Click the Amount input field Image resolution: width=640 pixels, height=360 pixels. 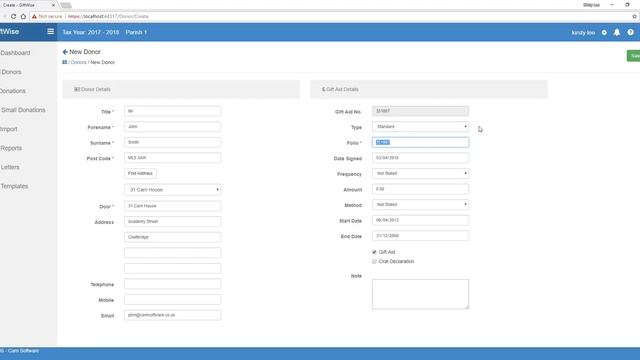click(420, 189)
